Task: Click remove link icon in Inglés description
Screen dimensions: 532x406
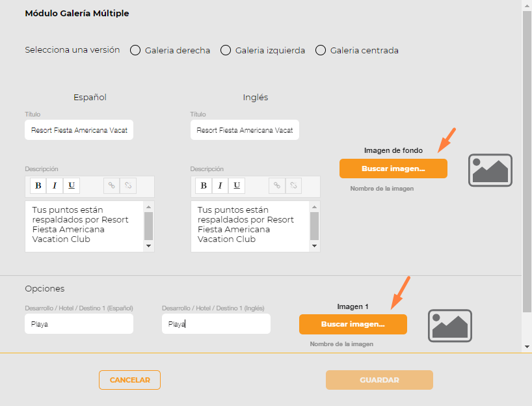Action: 293,185
